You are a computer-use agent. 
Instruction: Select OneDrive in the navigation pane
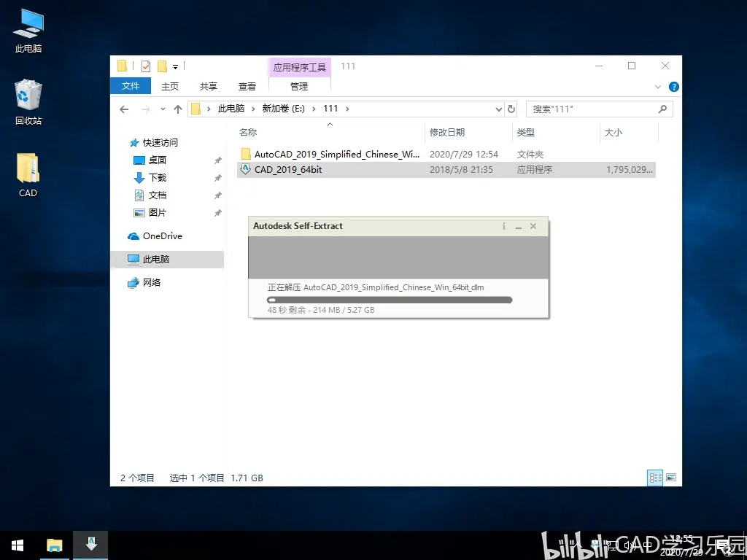(162, 236)
